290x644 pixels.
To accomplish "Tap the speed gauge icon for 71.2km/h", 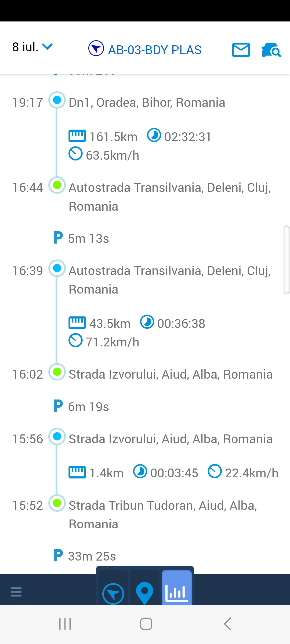I will [75, 340].
